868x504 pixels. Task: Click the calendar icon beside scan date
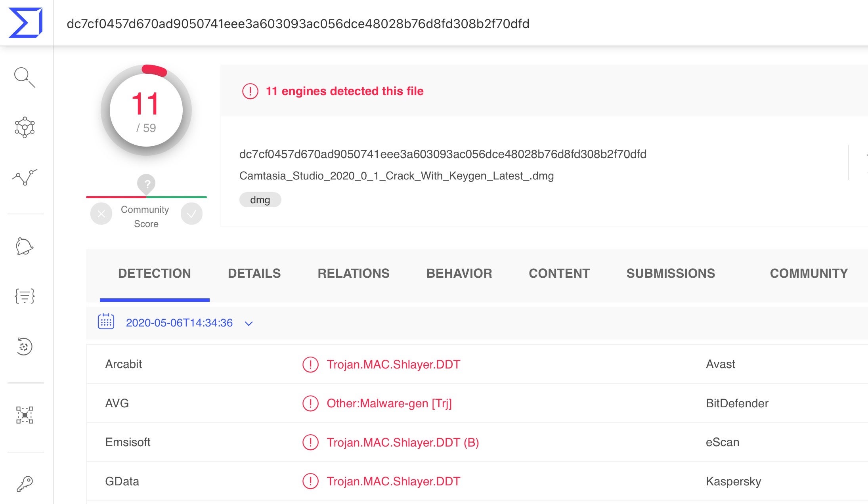[x=106, y=322]
